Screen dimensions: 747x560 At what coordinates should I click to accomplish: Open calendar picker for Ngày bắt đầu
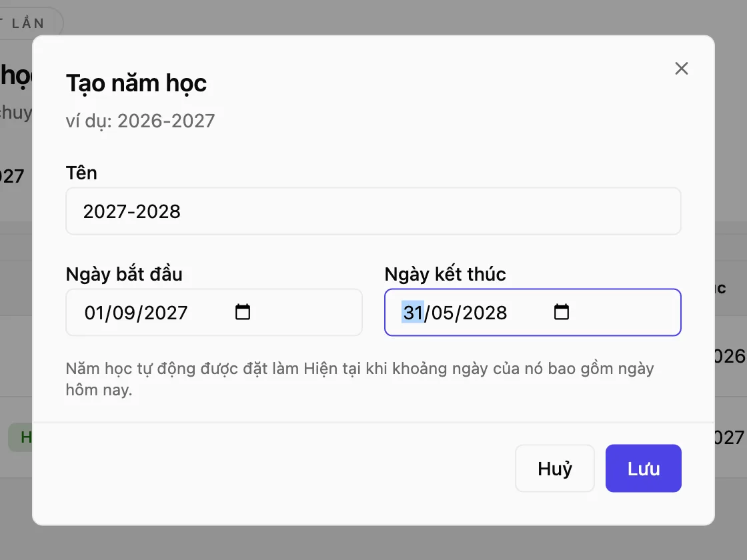pyautogui.click(x=243, y=313)
